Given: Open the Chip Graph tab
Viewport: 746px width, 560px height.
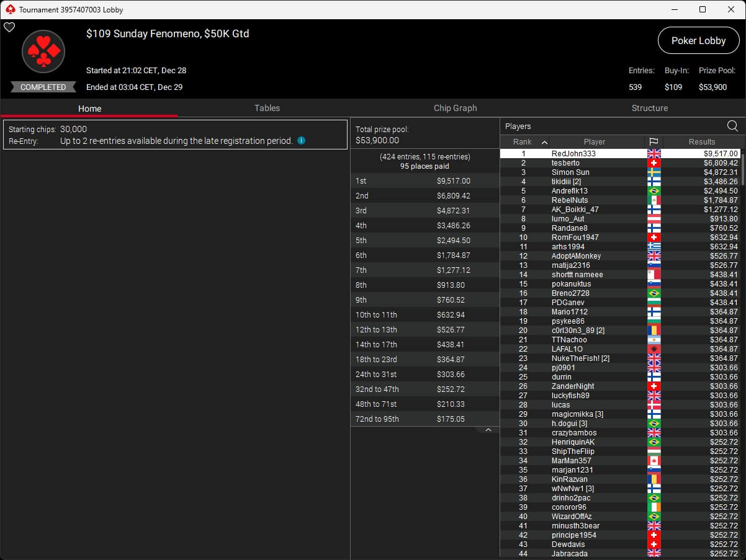Looking at the screenshot, I should coord(455,108).
